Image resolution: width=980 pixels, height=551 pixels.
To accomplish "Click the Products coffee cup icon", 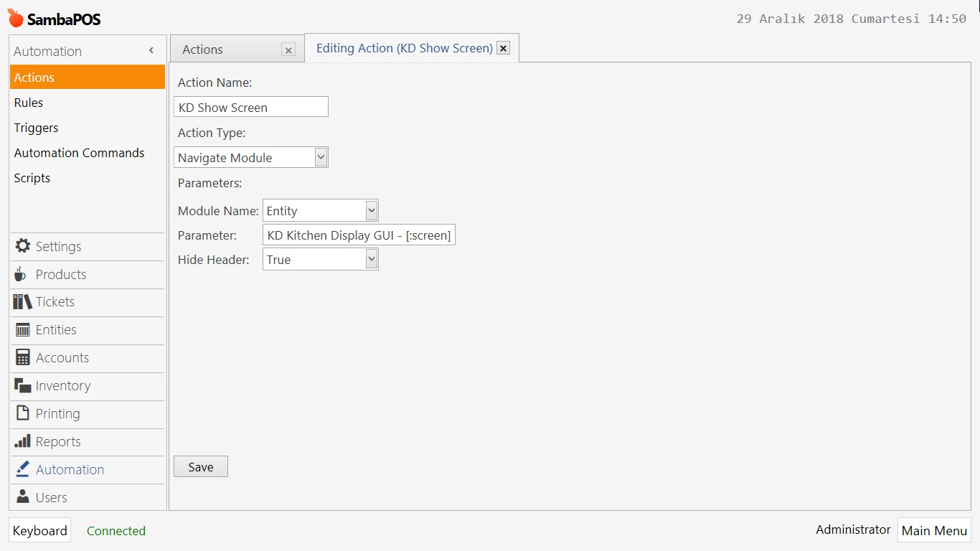I will click(x=21, y=274).
